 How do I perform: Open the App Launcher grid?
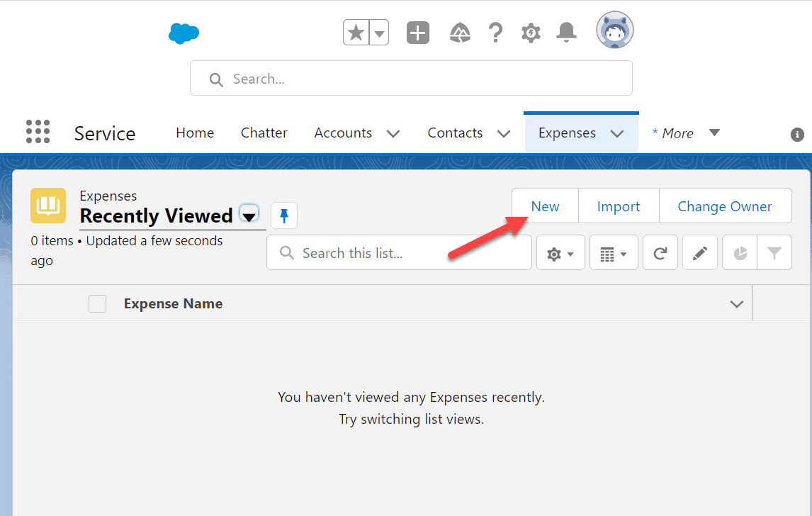click(x=38, y=131)
